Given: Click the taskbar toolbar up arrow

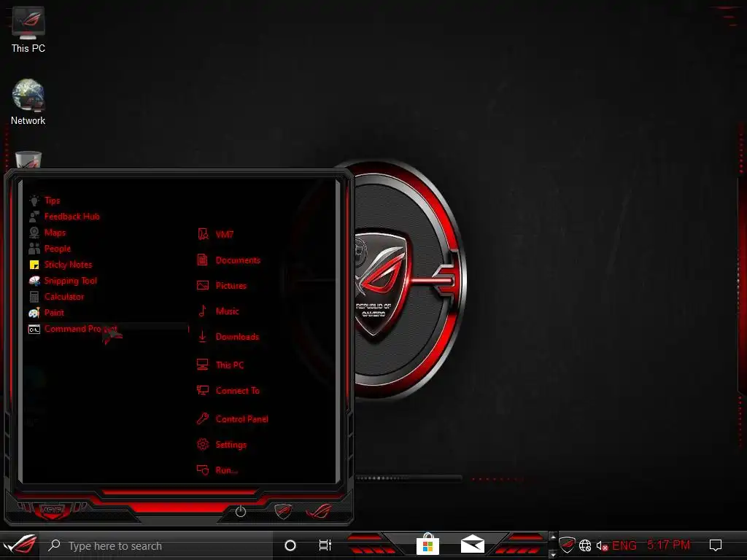Looking at the screenshot, I should click(553, 537).
